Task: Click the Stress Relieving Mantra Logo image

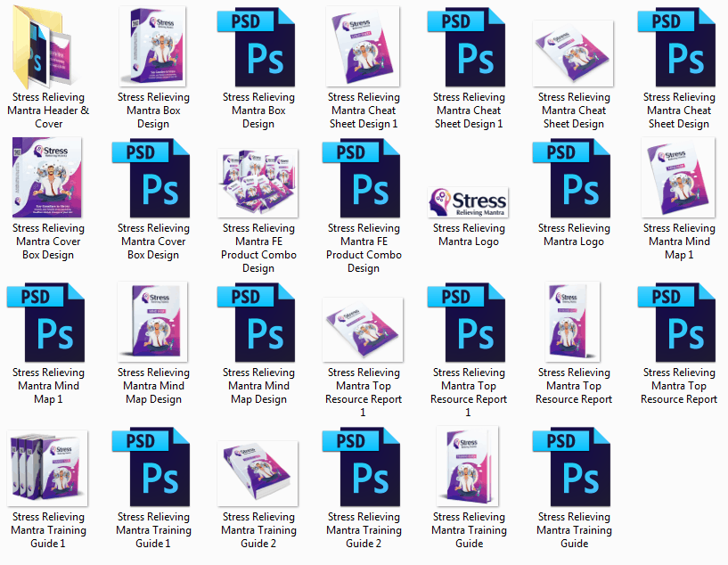Action: [x=469, y=201]
